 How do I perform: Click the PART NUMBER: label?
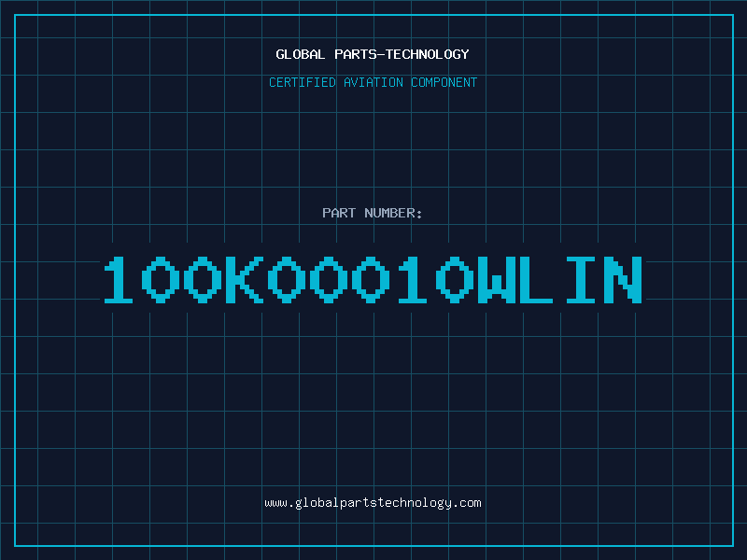point(372,213)
